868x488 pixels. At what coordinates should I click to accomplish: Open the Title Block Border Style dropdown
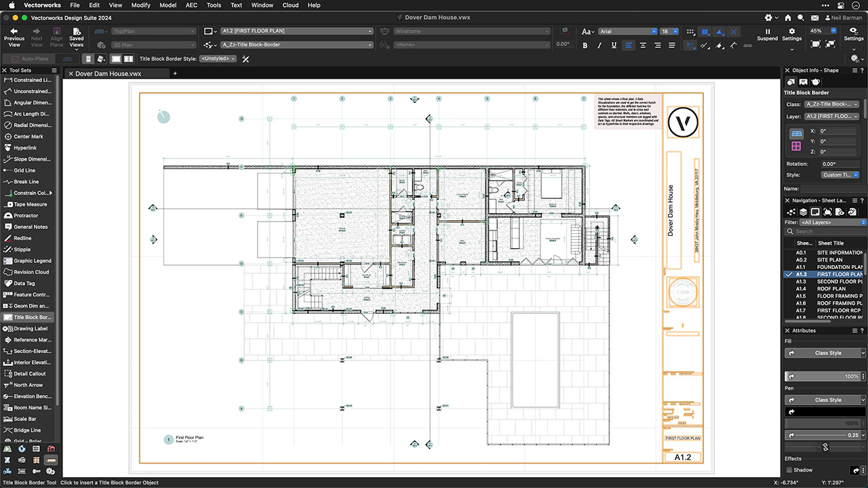(x=218, y=59)
